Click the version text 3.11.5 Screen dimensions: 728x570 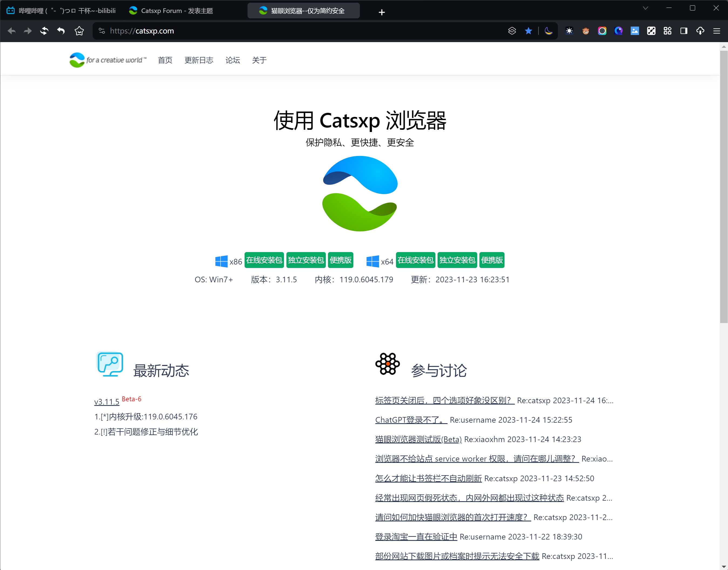point(286,280)
